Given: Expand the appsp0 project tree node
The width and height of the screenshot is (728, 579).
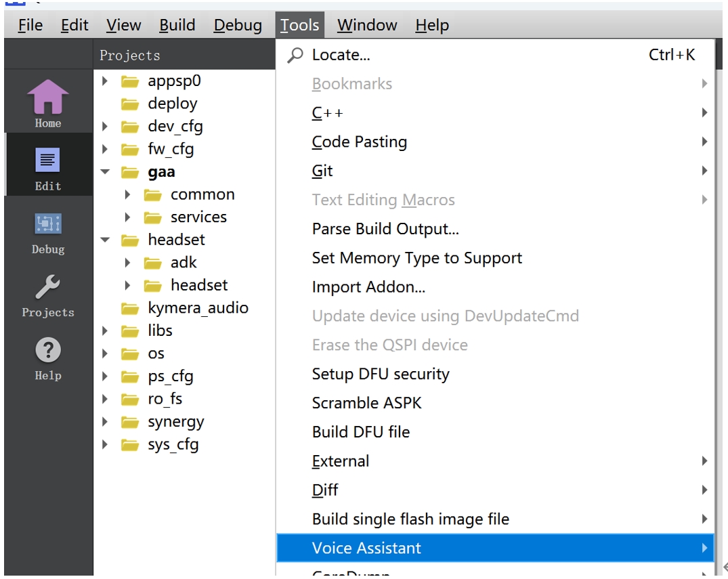Looking at the screenshot, I should (105, 81).
